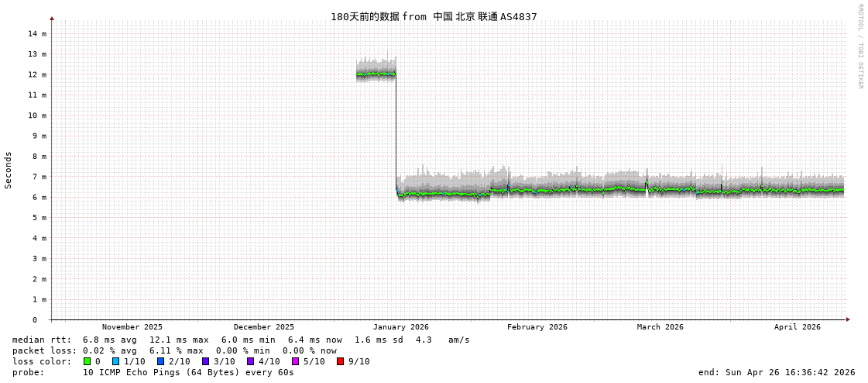Click the 4/10 loss color swatch
The height and width of the screenshot is (383, 868).
pyautogui.click(x=250, y=361)
